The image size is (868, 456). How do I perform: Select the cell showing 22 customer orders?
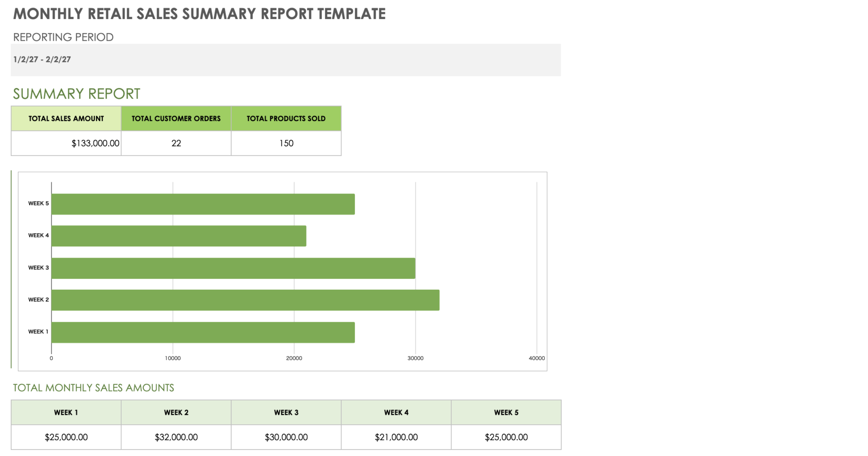tap(176, 143)
